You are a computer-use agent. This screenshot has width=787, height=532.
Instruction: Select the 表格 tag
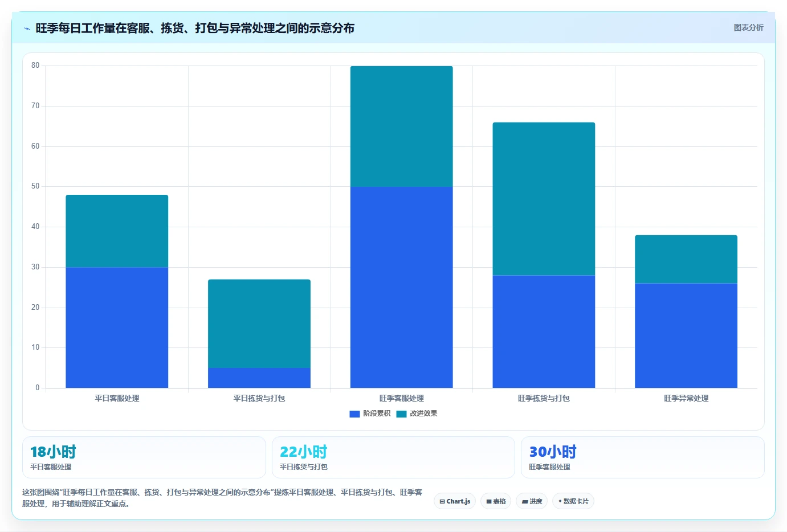496,501
